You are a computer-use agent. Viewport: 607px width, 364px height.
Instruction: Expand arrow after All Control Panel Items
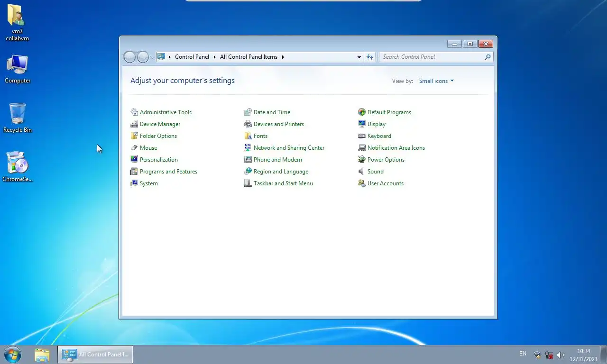[x=283, y=57]
